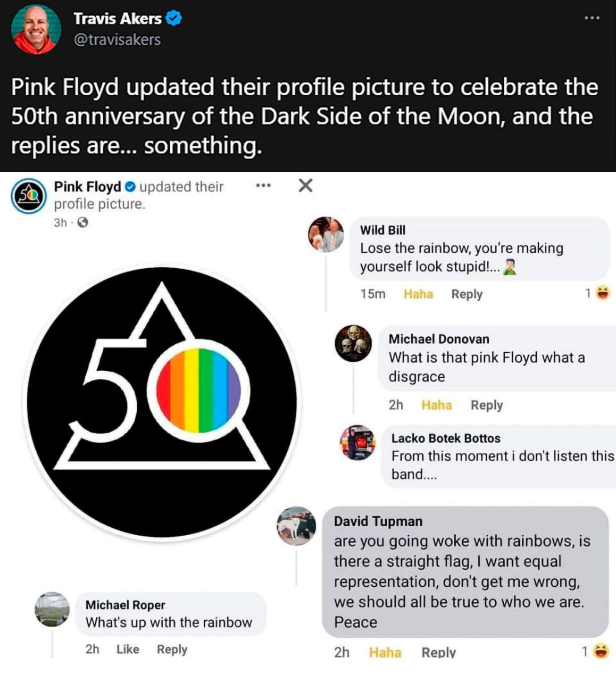Click Pink Floyd's small page avatar
This screenshot has height=681, width=616.
point(29,196)
